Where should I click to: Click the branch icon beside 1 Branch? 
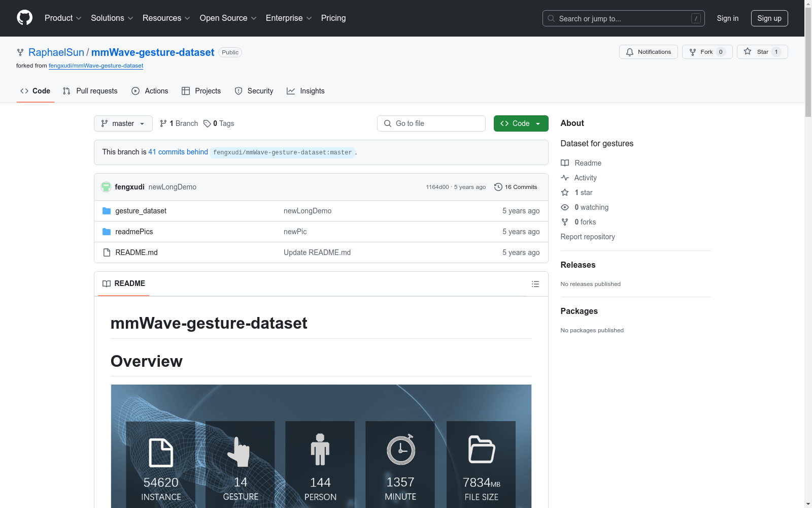click(x=163, y=123)
